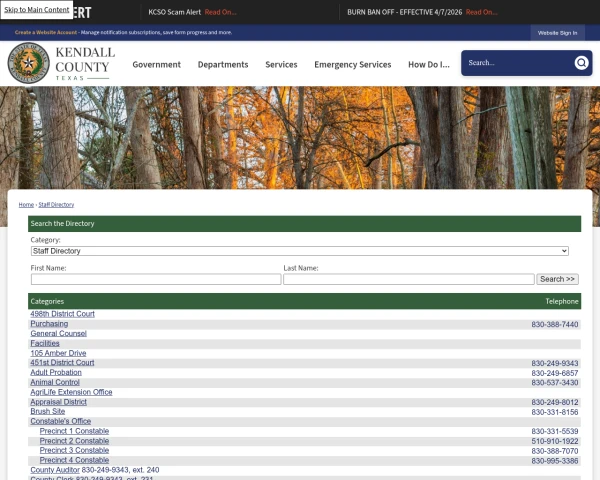Open the General Counsel category
The width and height of the screenshot is (600, 480).
[x=59, y=333]
